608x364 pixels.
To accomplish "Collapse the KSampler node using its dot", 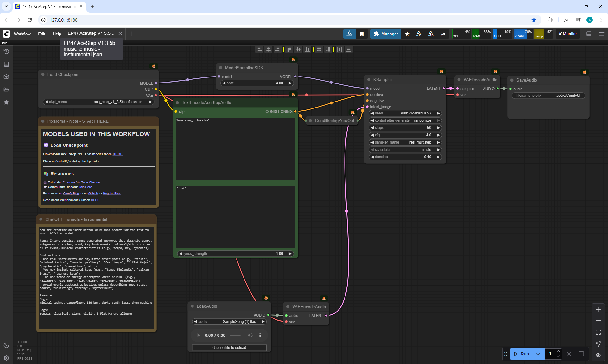I will pos(369,80).
